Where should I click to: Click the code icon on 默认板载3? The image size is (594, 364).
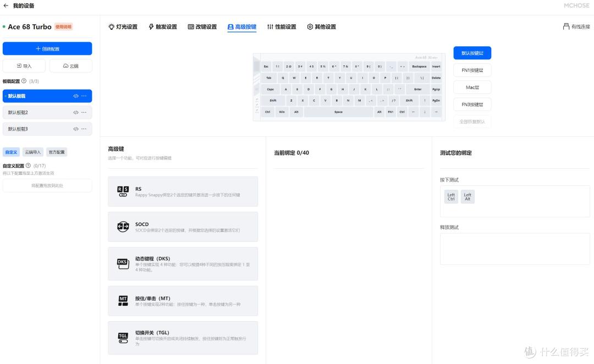tap(76, 129)
